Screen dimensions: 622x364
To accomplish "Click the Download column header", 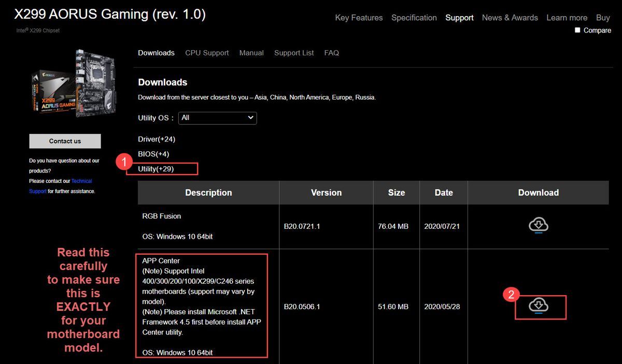I will pos(539,193).
